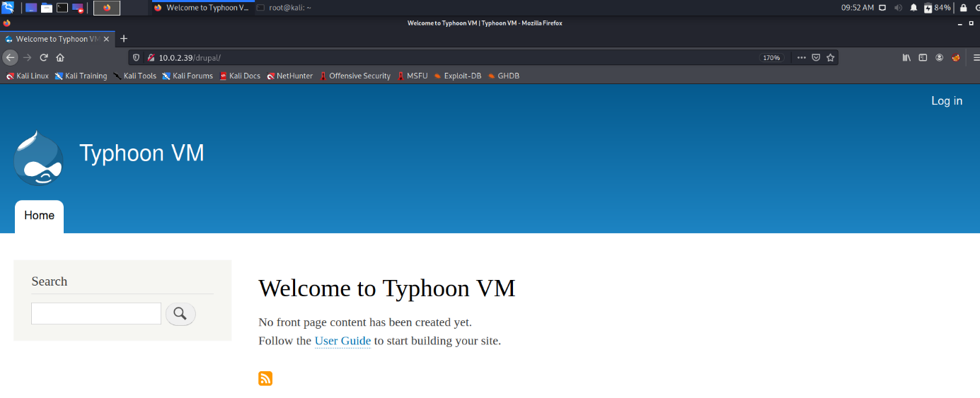Open the FoxyProxy extension icon
The width and height of the screenshot is (980, 398).
(x=956, y=58)
